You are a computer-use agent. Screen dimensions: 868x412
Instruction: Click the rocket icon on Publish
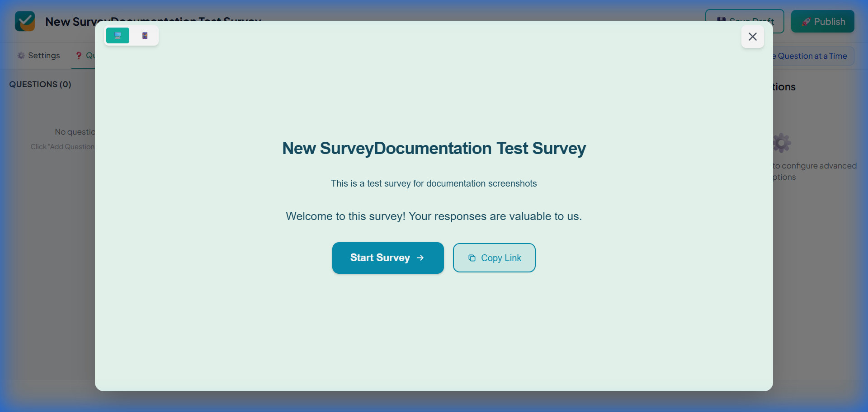pos(806,22)
